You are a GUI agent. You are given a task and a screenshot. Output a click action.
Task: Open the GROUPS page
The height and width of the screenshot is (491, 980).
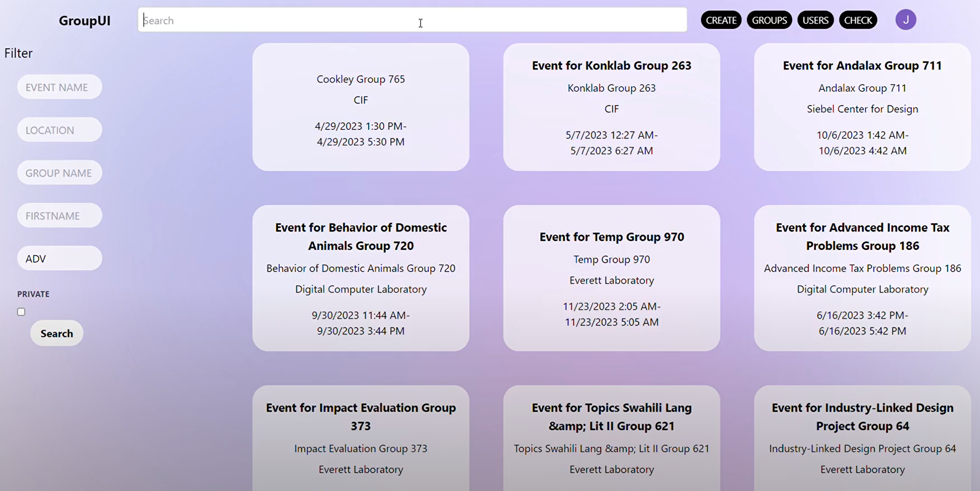tap(769, 20)
